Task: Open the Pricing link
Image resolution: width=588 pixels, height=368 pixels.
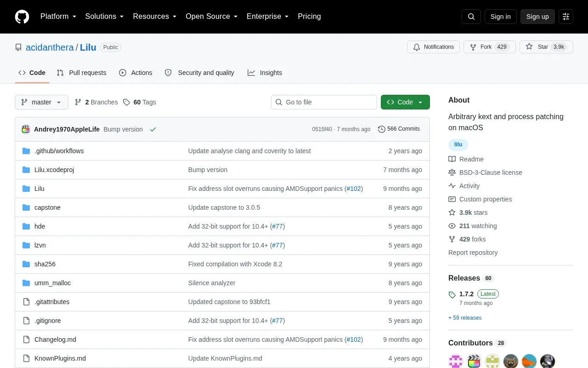Action: tap(309, 17)
